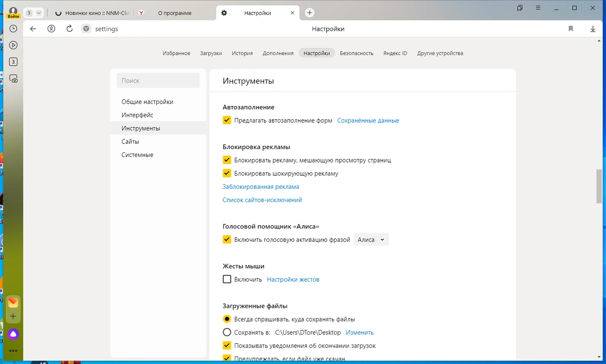Open the "История" section
Image resolution: width=606 pixels, height=364 pixels.
(242, 53)
